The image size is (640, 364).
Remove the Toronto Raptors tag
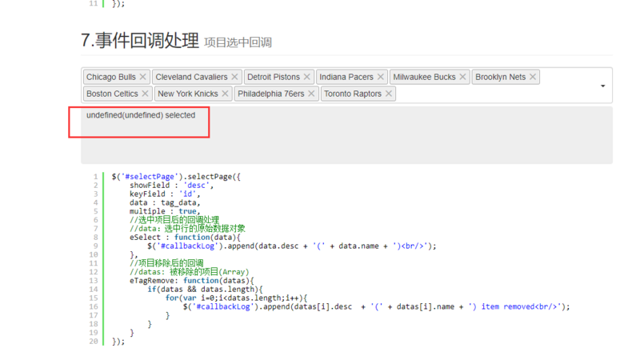point(388,94)
